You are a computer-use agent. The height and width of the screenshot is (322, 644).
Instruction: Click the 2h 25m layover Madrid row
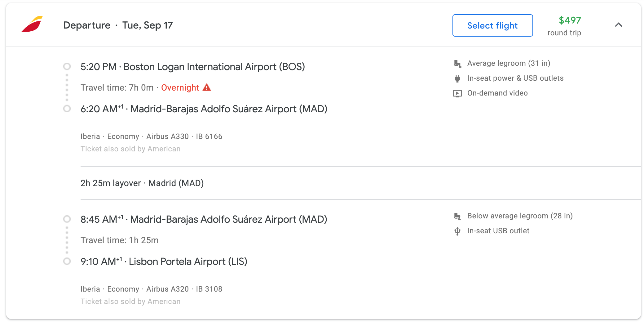361,183
